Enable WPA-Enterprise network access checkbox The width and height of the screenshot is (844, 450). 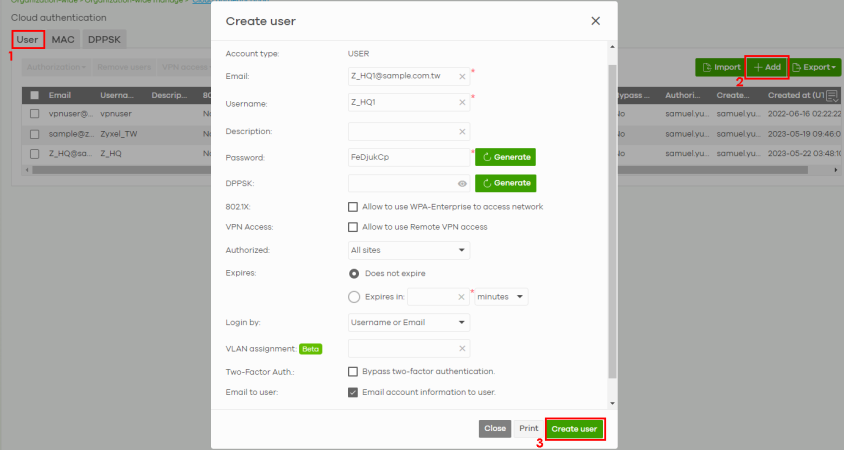(353, 207)
